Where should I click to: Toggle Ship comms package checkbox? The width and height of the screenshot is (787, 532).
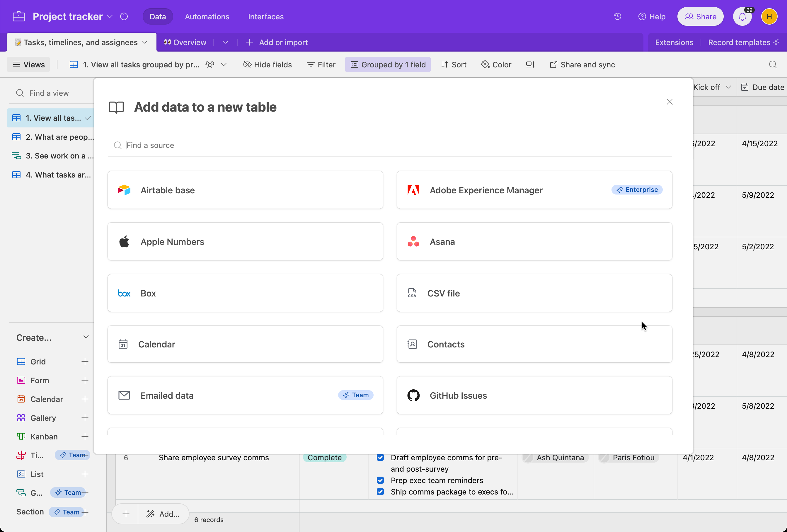click(x=380, y=492)
